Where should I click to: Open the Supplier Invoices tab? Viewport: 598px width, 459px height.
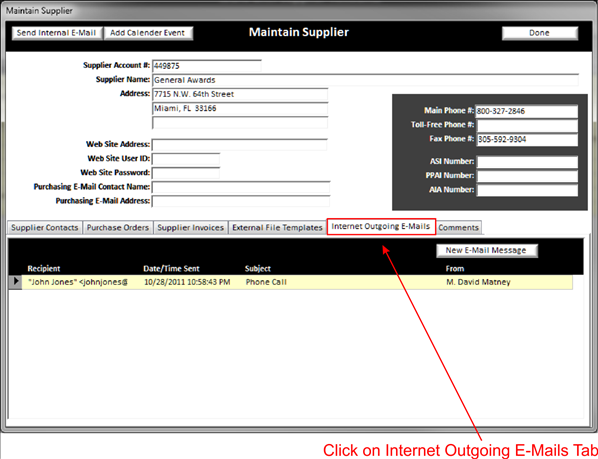[191, 228]
